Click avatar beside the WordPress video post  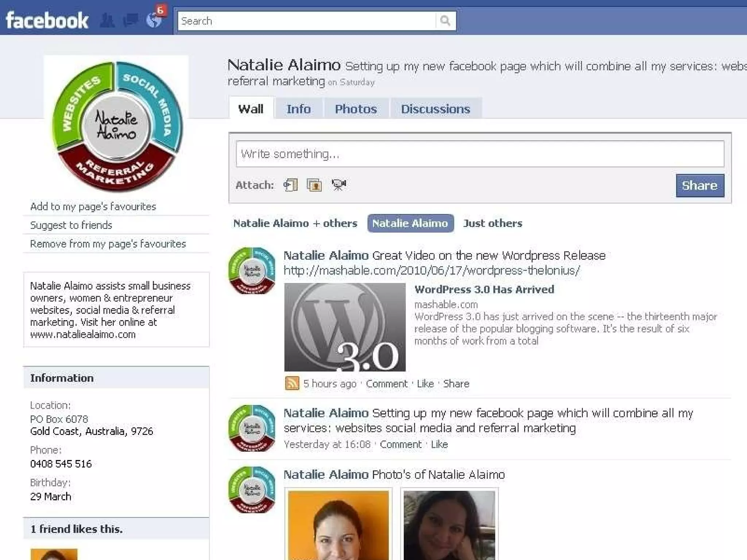coord(252,271)
